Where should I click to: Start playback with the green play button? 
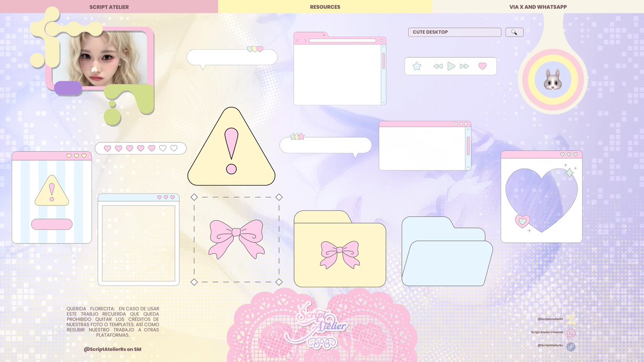pyautogui.click(x=451, y=66)
